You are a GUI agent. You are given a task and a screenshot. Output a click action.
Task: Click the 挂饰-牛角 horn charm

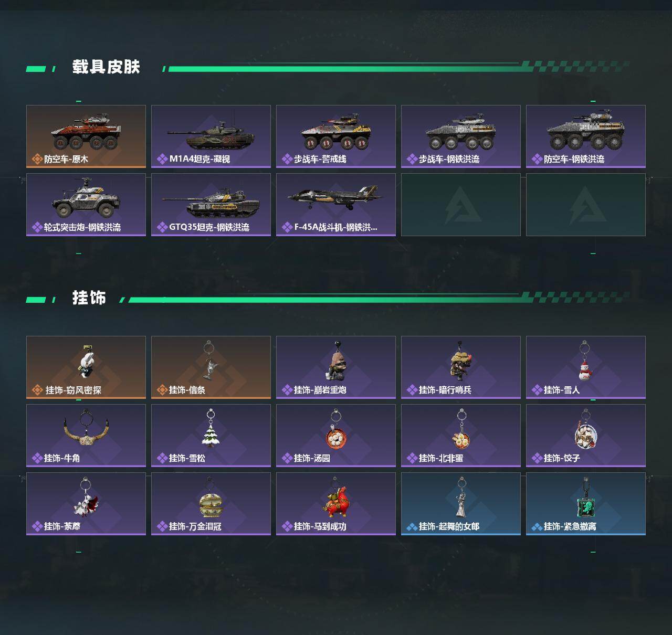(x=86, y=436)
